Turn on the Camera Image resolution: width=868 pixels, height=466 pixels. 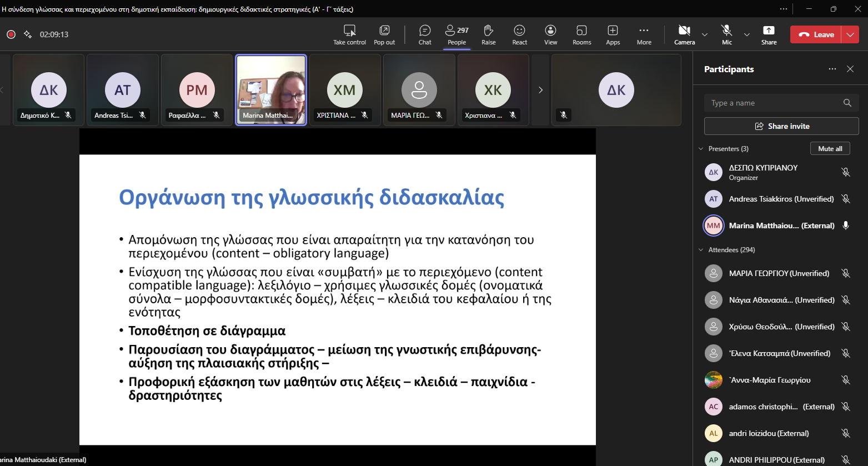(684, 34)
